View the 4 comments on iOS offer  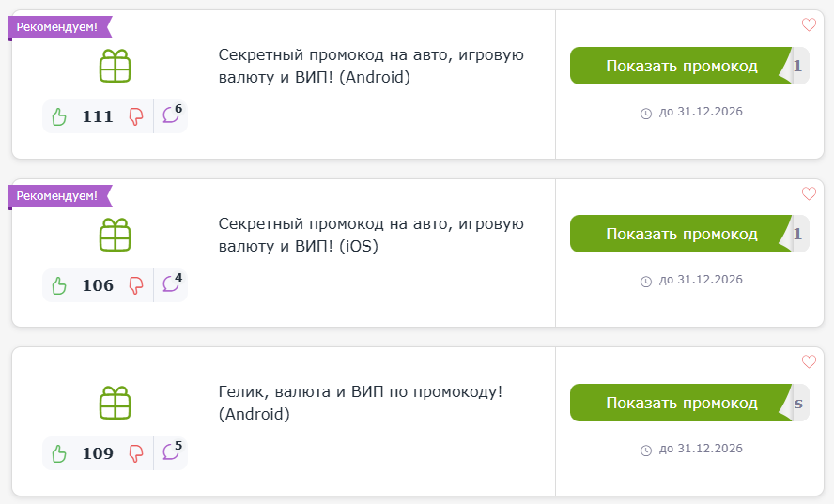(x=172, y=283)
